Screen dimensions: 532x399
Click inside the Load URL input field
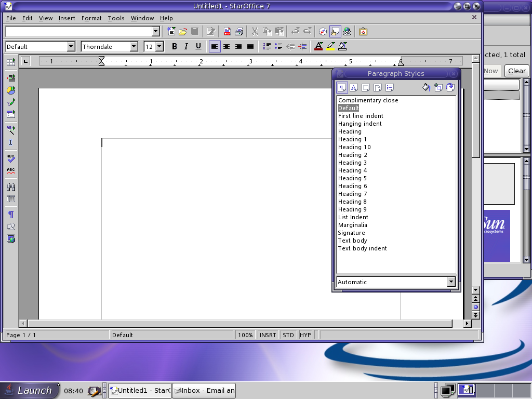click(x=79, y=32)
